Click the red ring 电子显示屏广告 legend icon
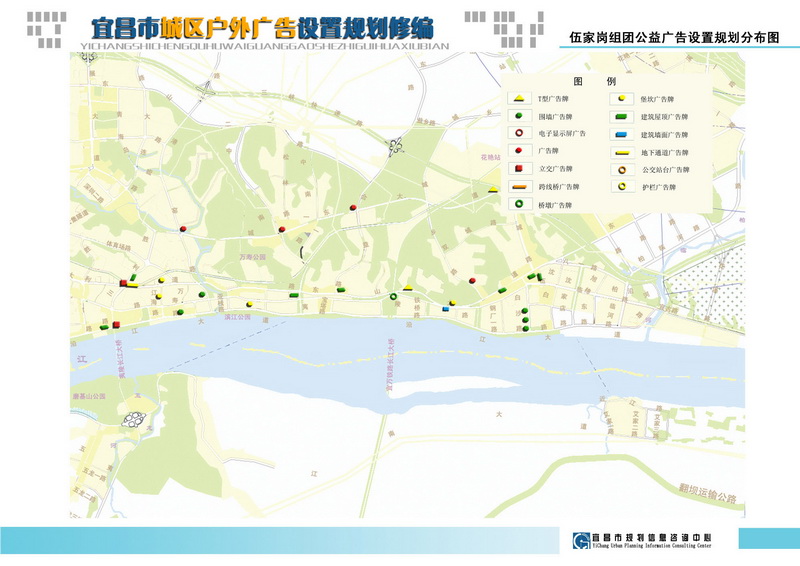Viewport: 800px width, 566px height. [520, 133]
